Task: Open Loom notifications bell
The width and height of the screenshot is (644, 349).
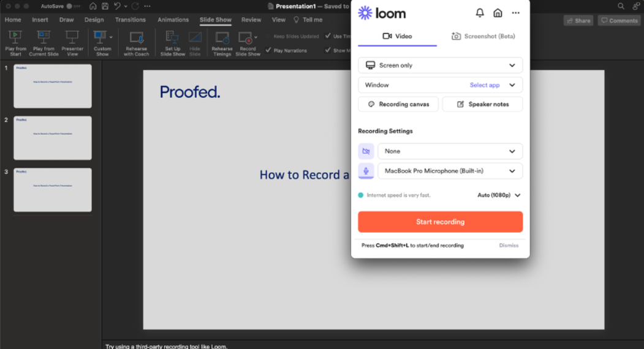Action: [480, 13]
